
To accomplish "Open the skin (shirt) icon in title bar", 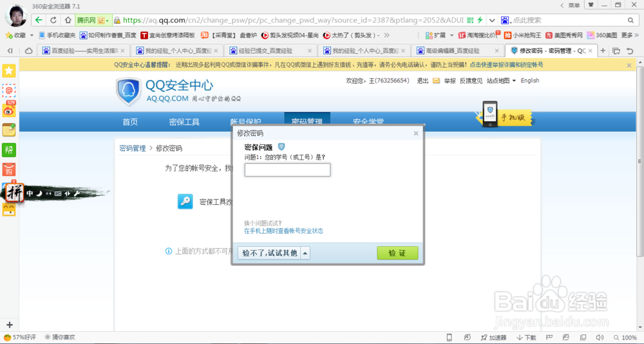I will (591, 5).
